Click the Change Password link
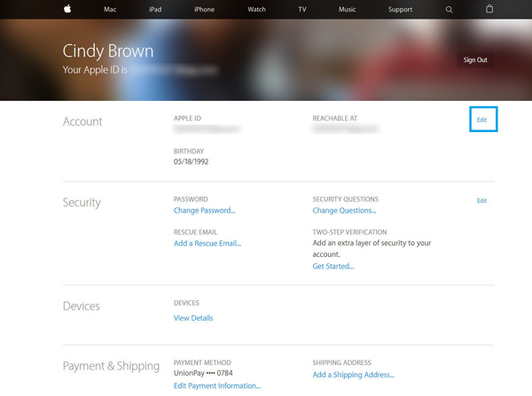 tap(204, 211)
